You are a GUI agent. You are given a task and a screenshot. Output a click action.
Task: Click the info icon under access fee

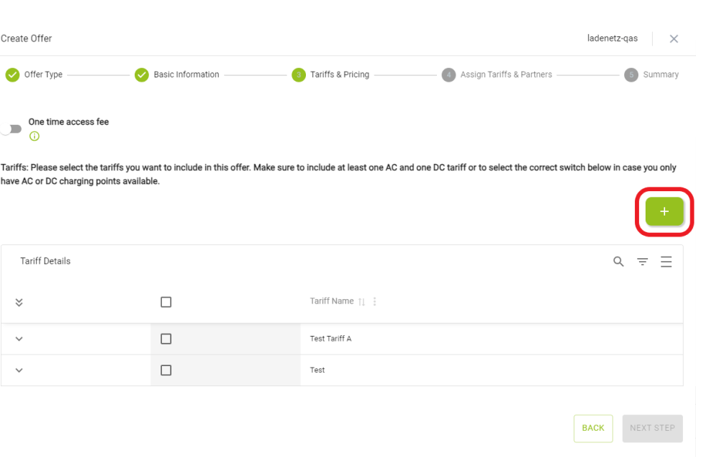(35, 136)
